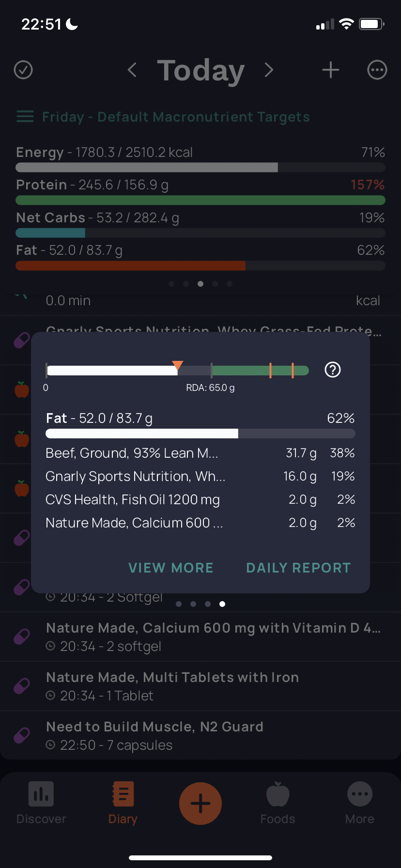Open the Today date selector title

coord(200,70)
